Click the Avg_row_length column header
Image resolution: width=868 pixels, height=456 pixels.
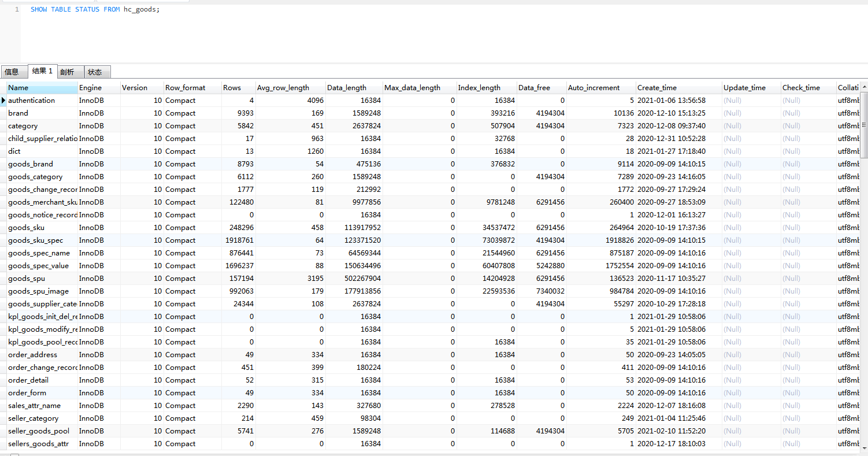click(291, 88)
